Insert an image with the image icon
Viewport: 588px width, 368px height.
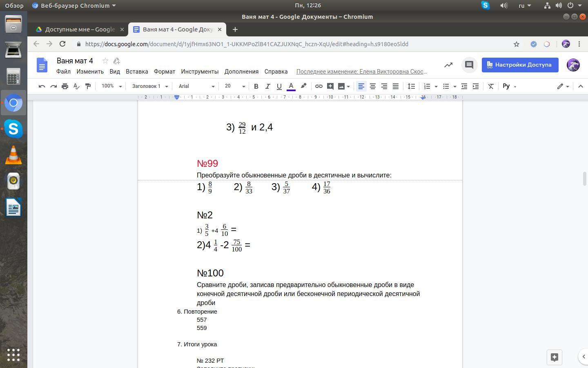click(x=341, y=86)
